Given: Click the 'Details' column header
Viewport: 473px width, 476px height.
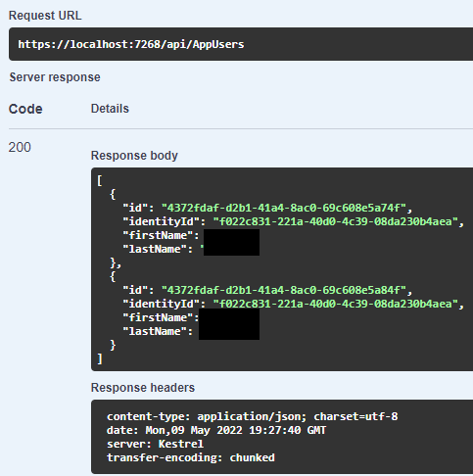Looking at the screenshot, I should pyautogui.click(x=110, y=109).
